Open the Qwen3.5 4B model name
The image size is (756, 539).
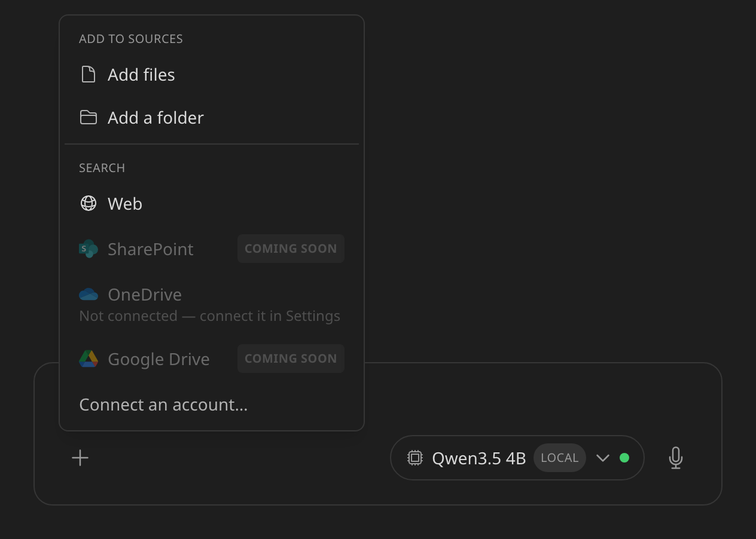click(x=478, y=458)
